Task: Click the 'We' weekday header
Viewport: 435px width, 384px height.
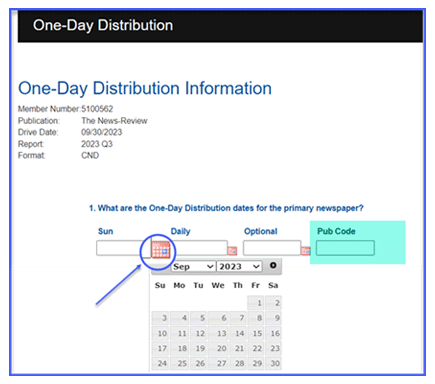Action: click(x=218, y=285)
